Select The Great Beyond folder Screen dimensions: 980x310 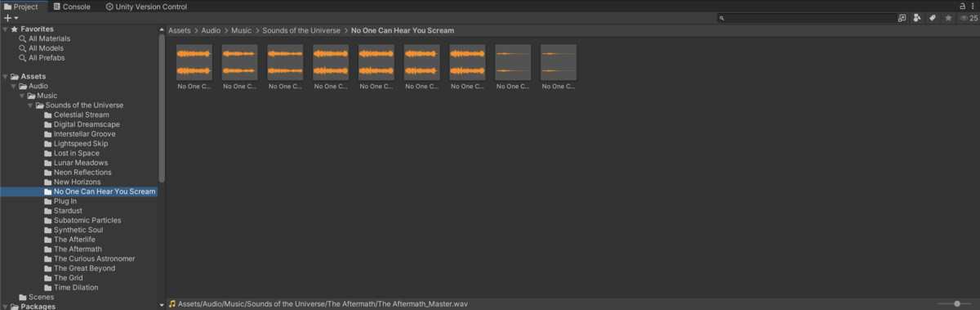79,268
